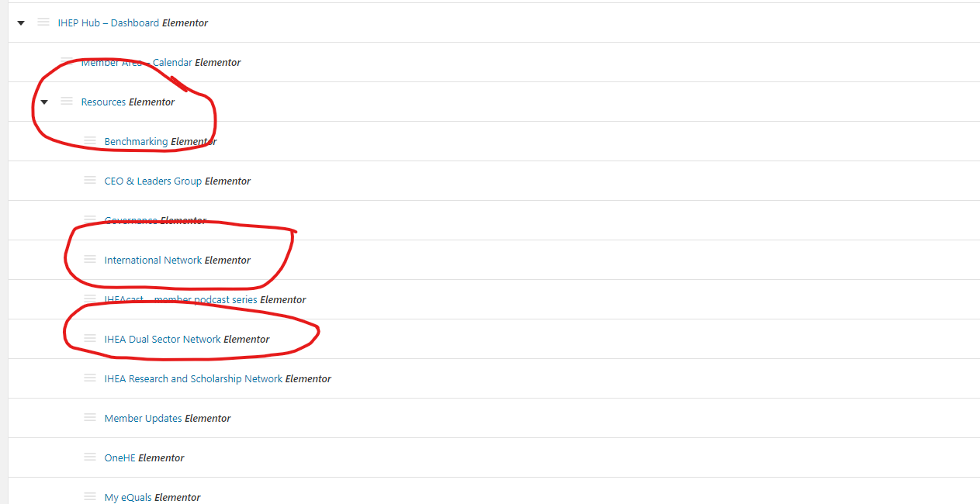Click drag handle beside IHEA Research and Scholarship Network
This screenshot has width=980, height=504.
click(90, 378)
